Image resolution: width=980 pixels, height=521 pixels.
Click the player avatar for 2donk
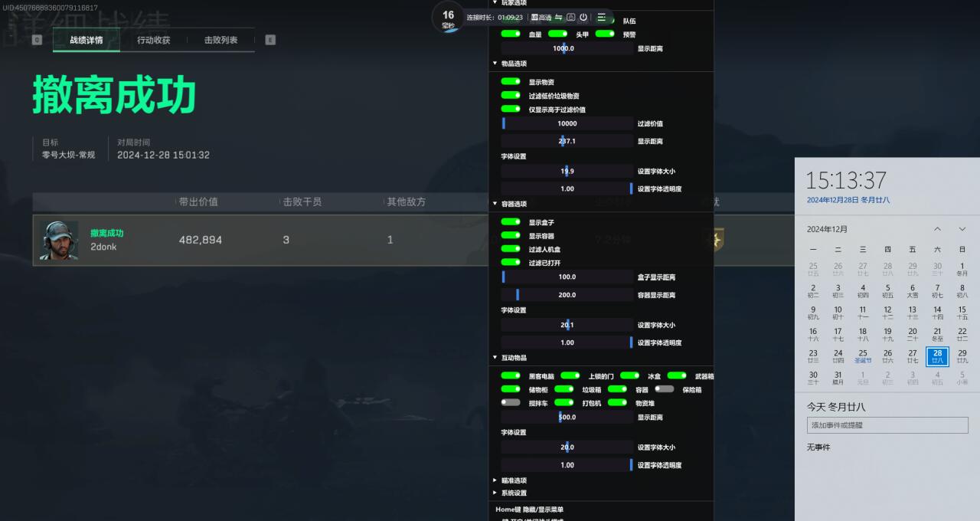[59, 241]
